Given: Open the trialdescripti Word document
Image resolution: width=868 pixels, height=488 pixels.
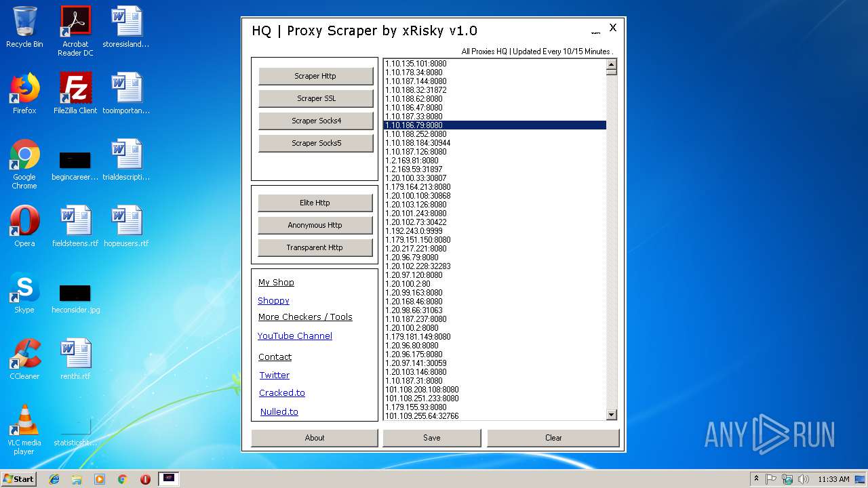Looking at the screenshot, I should [126, 160].
